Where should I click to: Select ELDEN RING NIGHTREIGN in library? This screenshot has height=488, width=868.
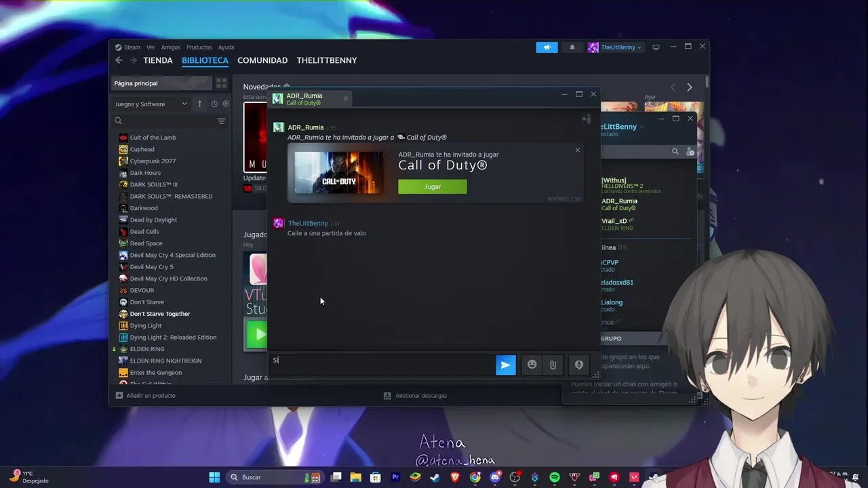tap(165, 361)
